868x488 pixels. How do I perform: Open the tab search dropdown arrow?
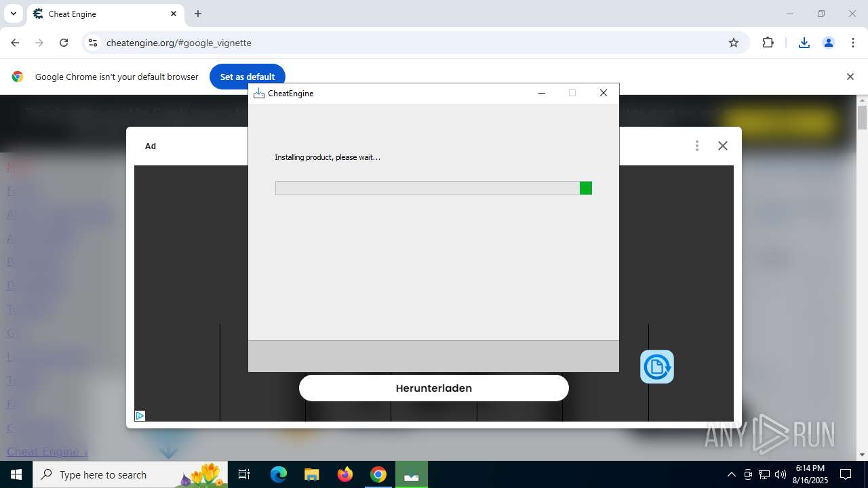click(x=13, y=14)
